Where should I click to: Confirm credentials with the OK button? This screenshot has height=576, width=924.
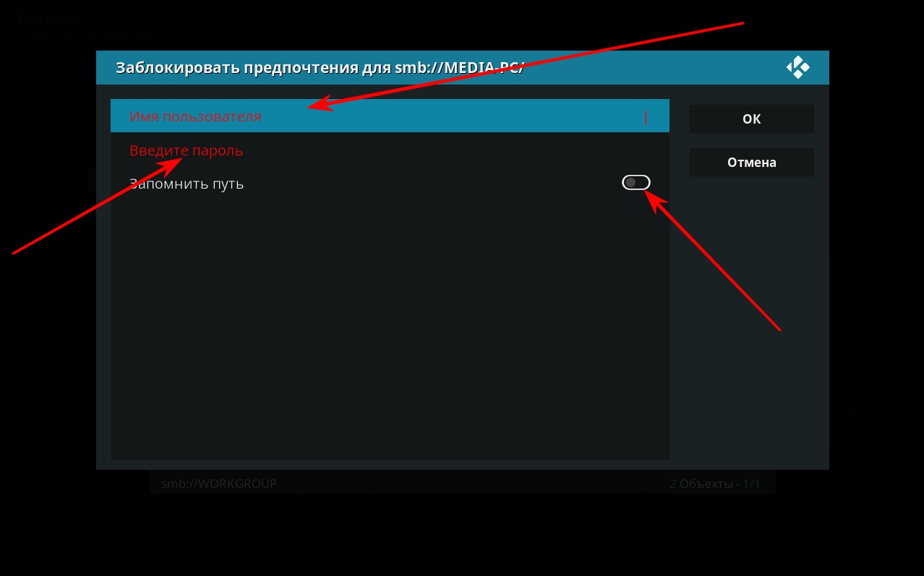[752, 119]
